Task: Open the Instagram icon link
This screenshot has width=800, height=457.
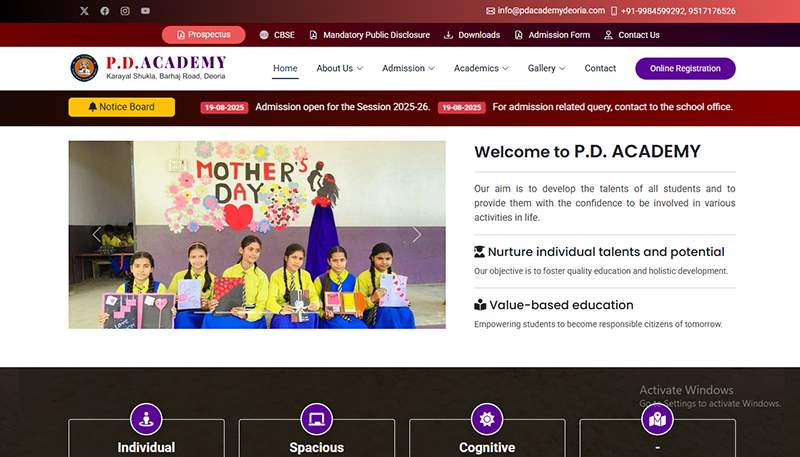Action: click(x=125, y=11)
